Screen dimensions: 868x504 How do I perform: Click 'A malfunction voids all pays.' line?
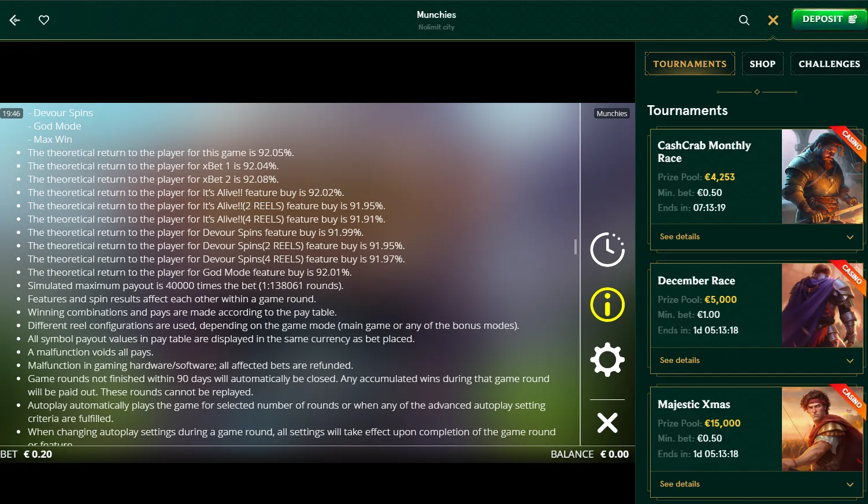click(x=91, y=352)
